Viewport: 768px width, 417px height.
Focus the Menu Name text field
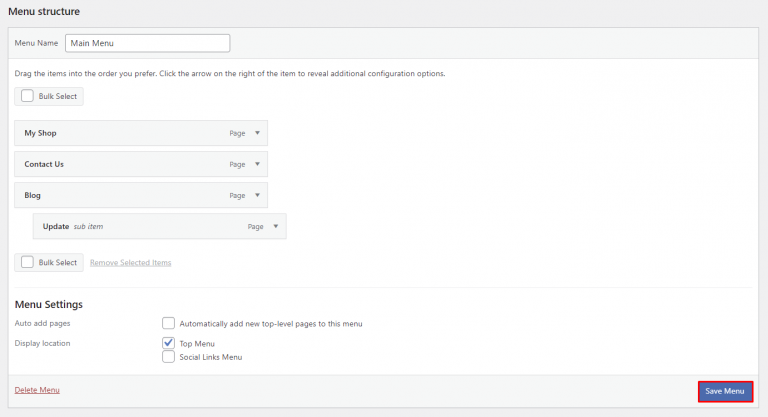pos(147,43)
